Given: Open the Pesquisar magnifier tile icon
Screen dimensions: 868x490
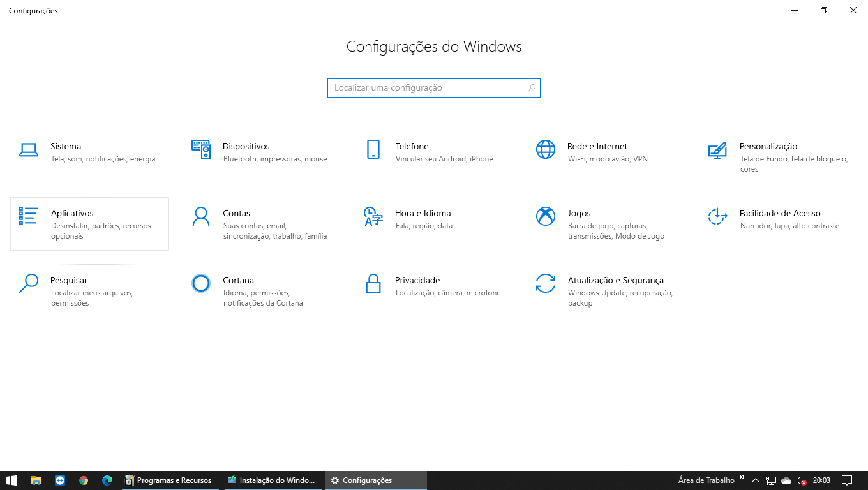Looking at the screenshot, I should click(29, 283).
